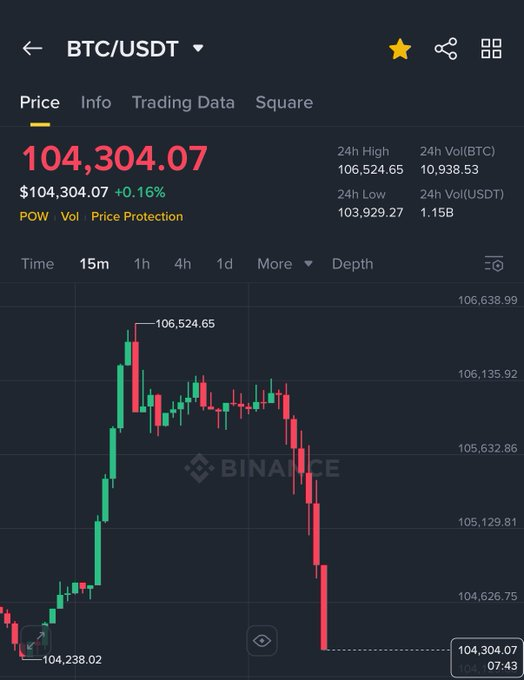Show the Depth chart view
Image resolution: width=524 pixels, height=680 pixels.
click(x=352, y=264)
